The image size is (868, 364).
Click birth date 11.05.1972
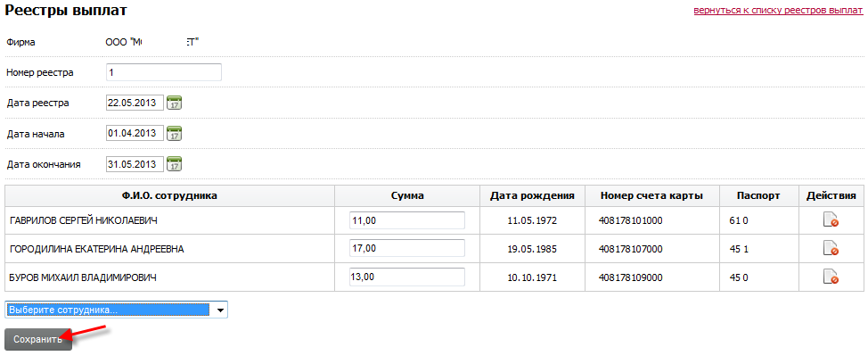click(532, 221)
